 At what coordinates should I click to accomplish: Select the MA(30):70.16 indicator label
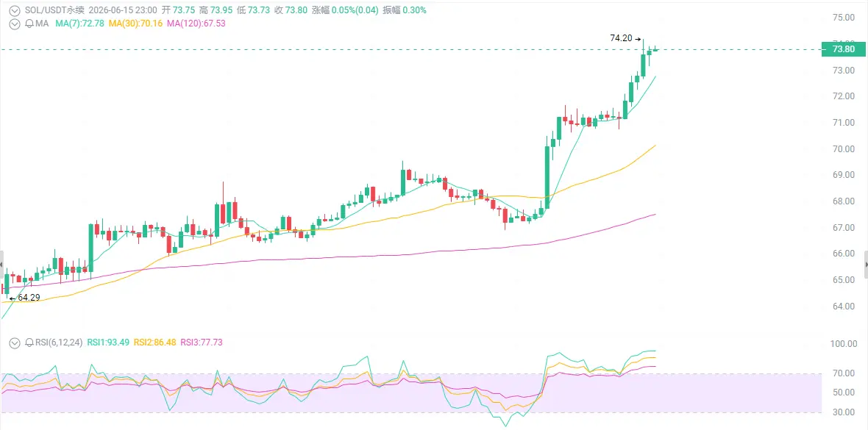[136, 24]
